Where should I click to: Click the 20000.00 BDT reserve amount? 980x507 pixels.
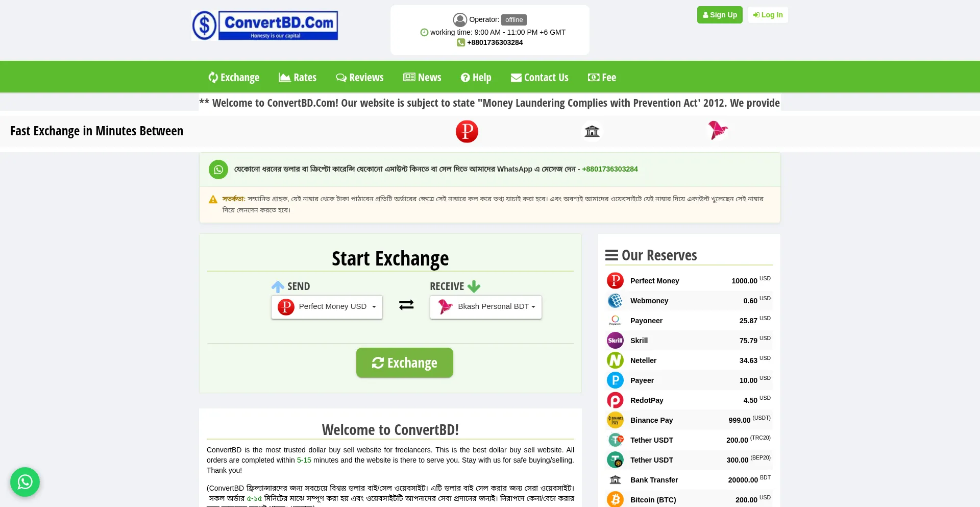click(x=749, y=479)
